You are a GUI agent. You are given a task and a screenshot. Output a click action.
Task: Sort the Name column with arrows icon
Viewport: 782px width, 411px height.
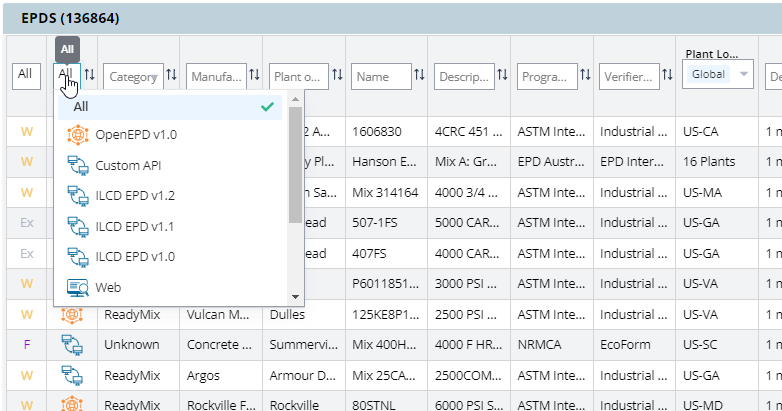[419, 76]
